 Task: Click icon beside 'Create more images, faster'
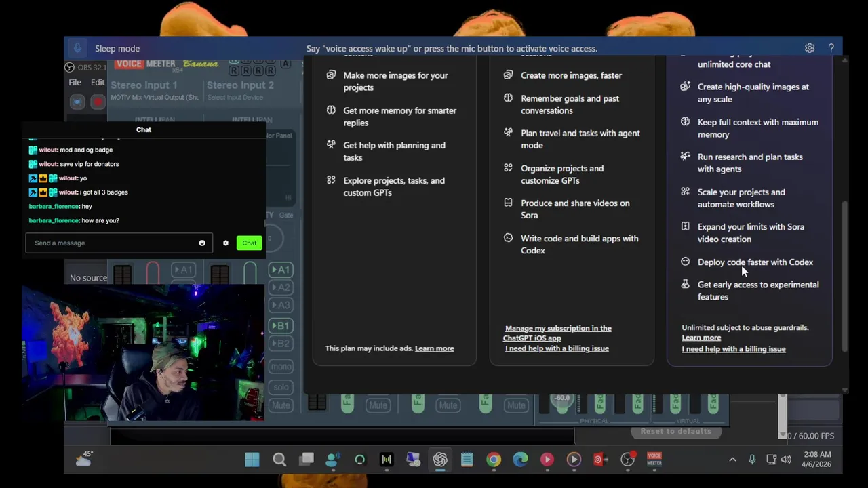pos(508,75)
